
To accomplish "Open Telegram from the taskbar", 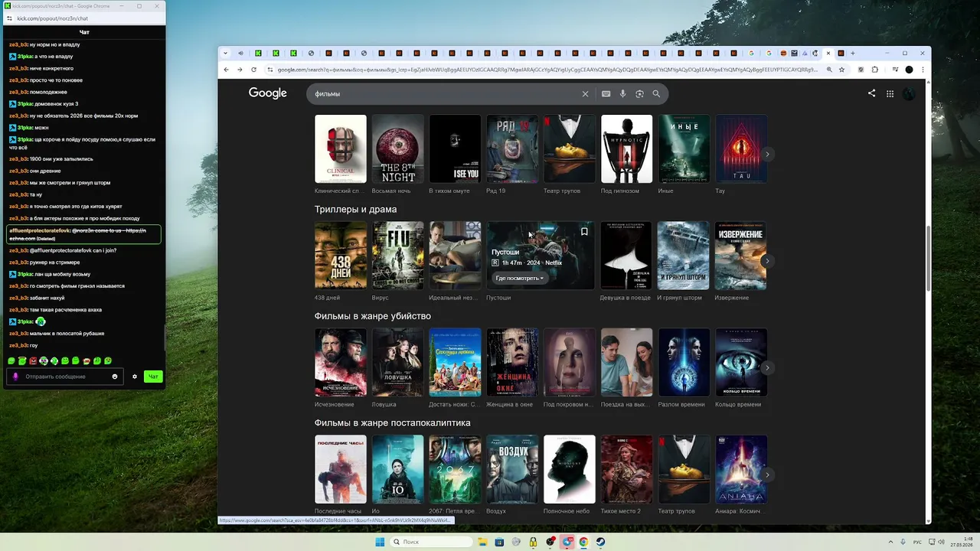I will tap(567, 542).
